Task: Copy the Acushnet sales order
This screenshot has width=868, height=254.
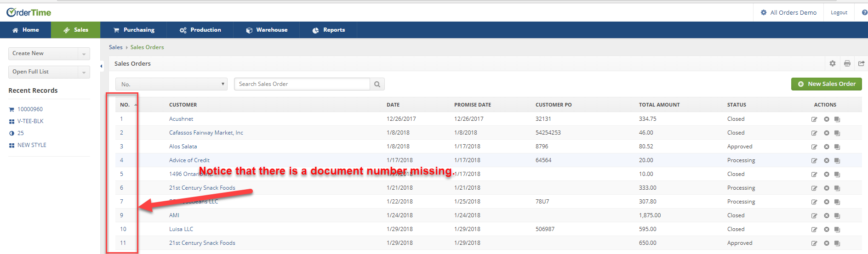Action: (837, 119)
